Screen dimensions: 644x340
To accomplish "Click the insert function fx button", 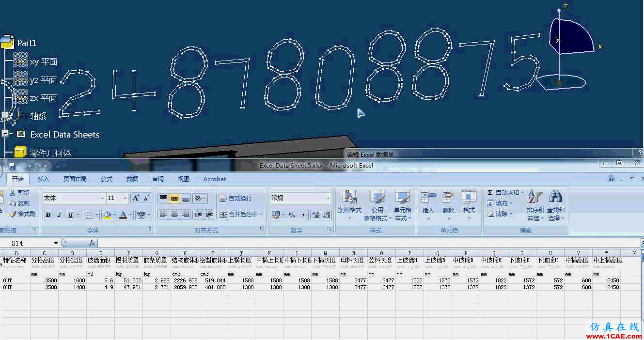I will tap(92, 243).
